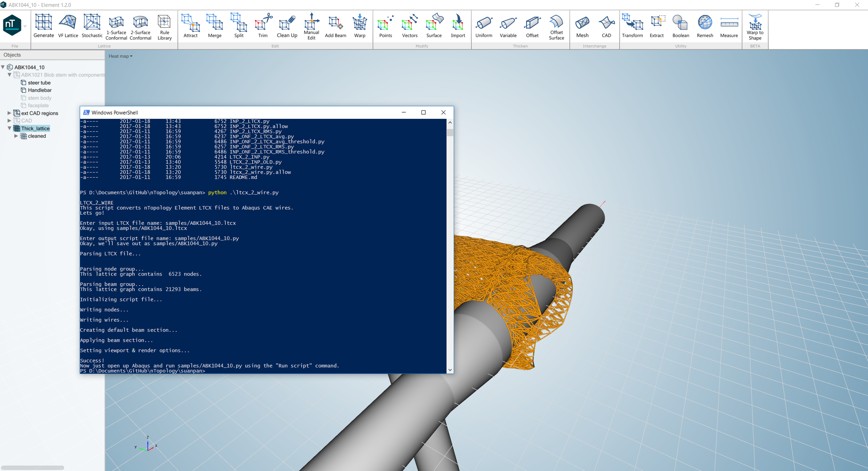
Task: Select the Trim tool
Action: click(x=263, y=26)
